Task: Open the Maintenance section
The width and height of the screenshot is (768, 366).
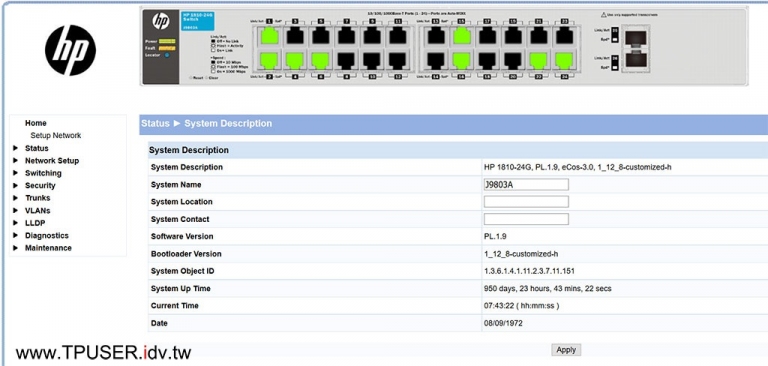Action: (x=48, y=248)
